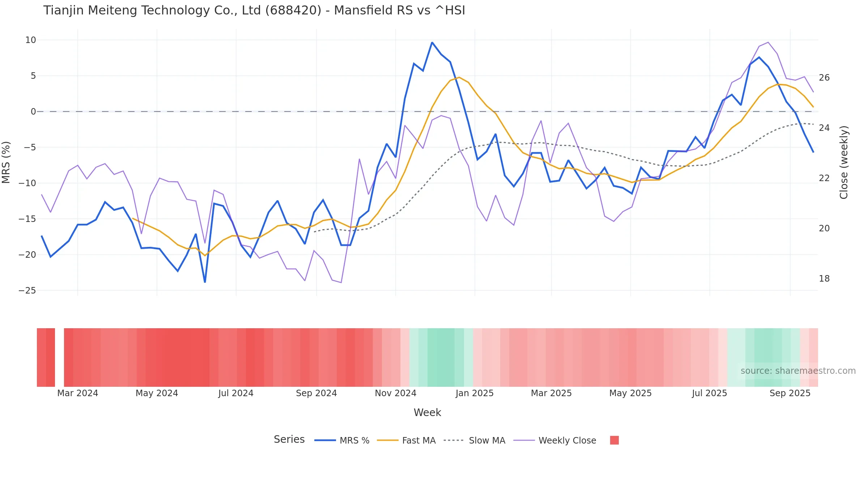Click the '10' MRS axis tick
Screen dimensions: 868x488
click(31, 40)
